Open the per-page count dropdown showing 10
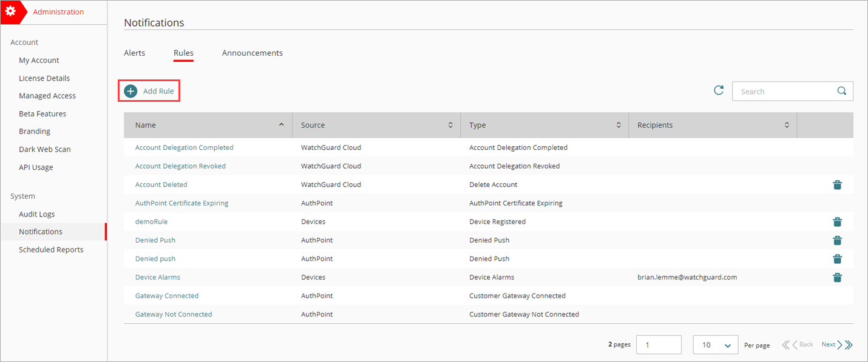This screenshot has width=868, height=362. [715, 344]
